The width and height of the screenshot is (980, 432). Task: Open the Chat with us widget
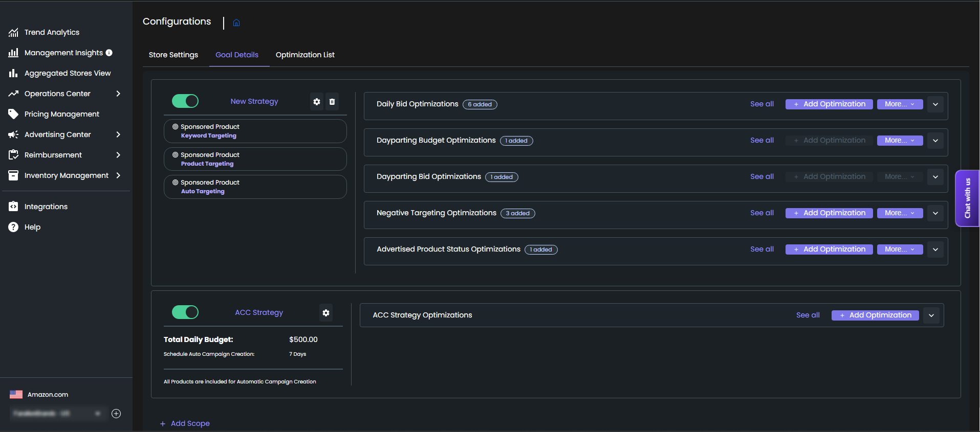tap(967, 198)
